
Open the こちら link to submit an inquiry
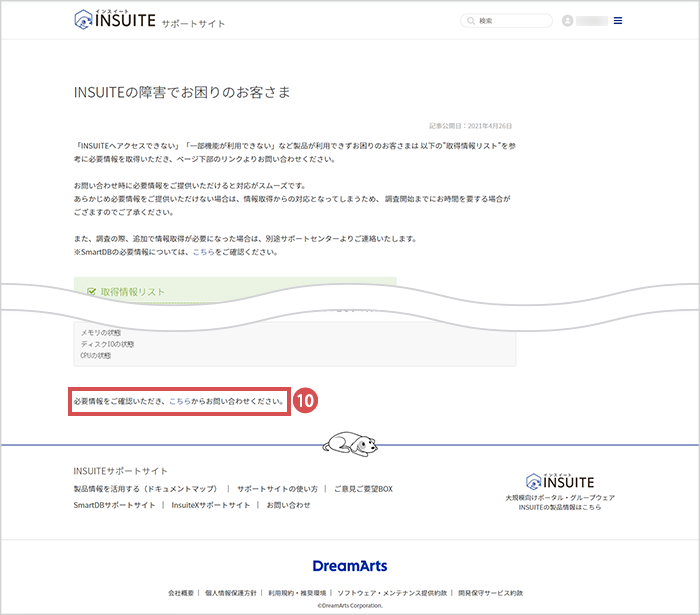(180, 401)
